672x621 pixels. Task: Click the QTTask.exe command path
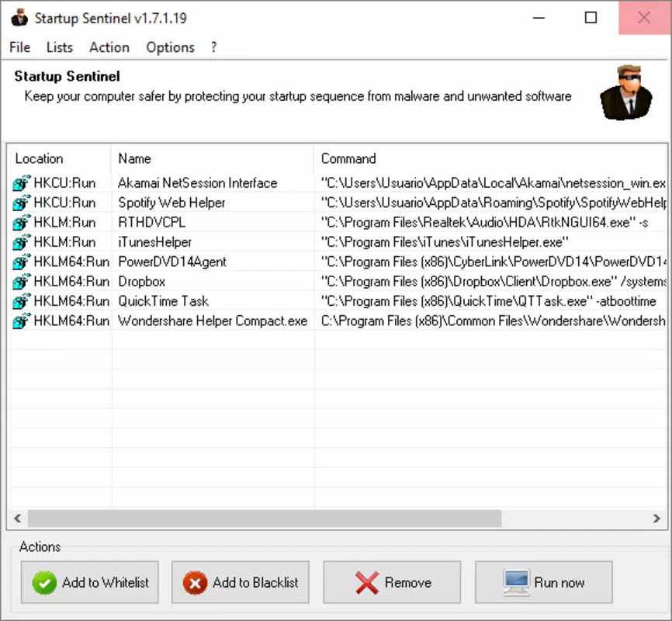489,301
